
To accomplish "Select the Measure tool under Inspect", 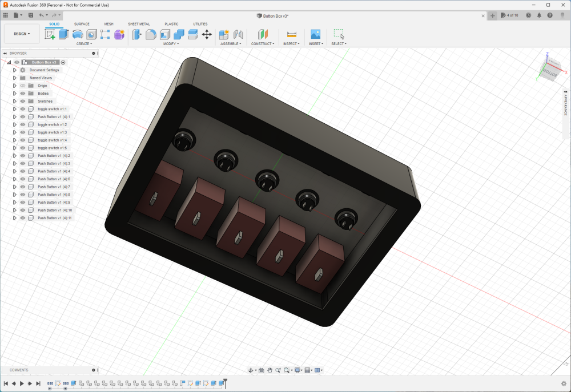I will (292, 34).
